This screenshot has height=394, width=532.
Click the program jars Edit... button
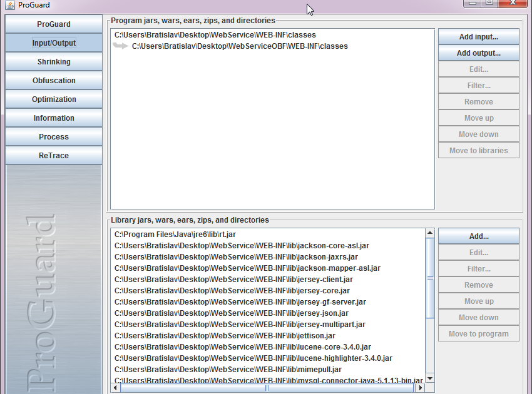pyautogui.click(x=478, y=69)
